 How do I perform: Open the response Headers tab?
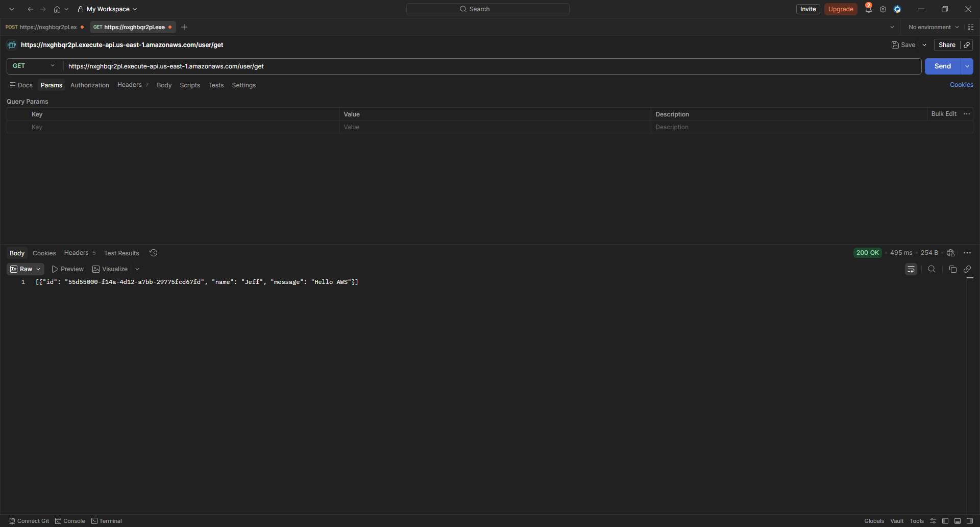point(77,253)
